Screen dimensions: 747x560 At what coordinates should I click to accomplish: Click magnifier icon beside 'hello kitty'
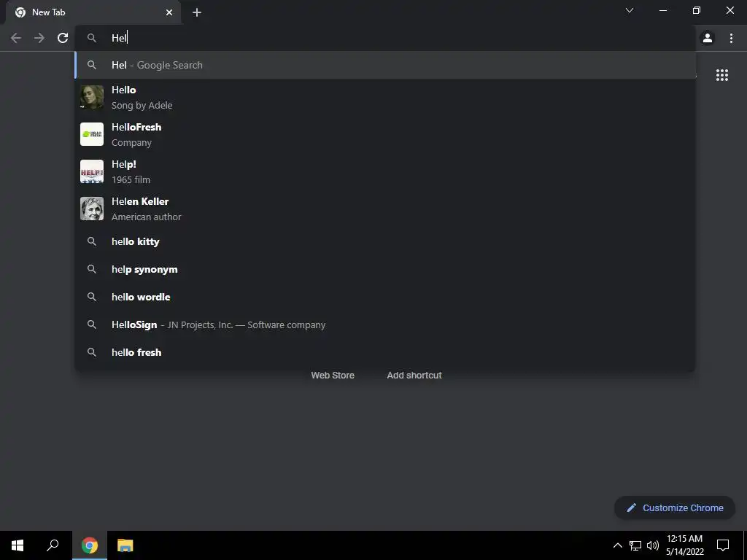click(92, 241)
